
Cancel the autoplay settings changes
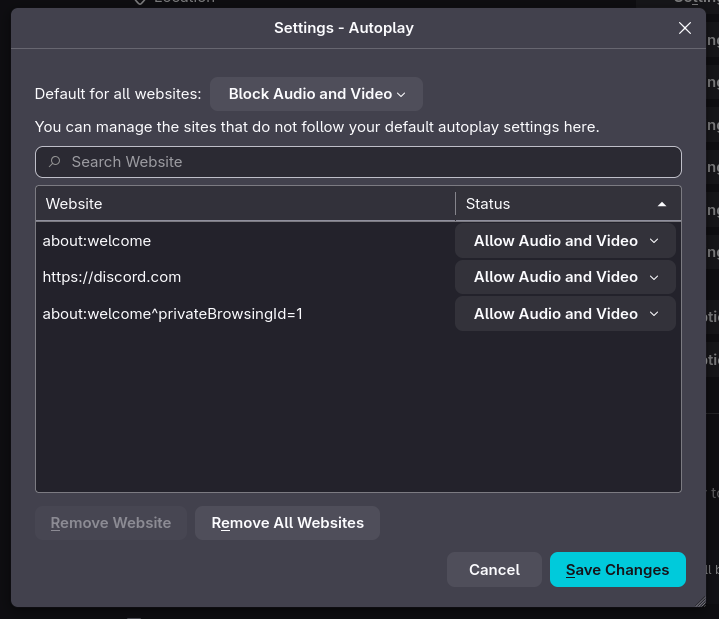(494, 570)
